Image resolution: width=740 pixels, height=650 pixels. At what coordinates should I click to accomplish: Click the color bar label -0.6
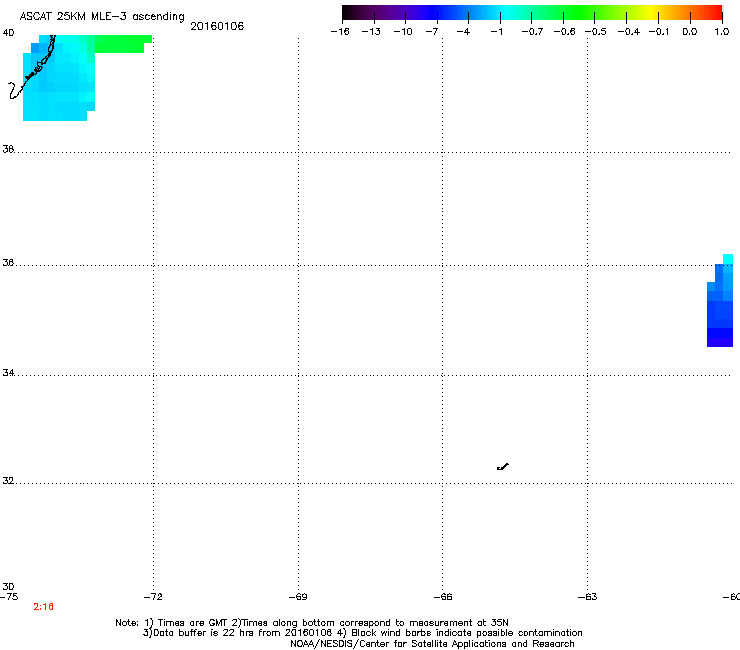click(x=564, y=32)
